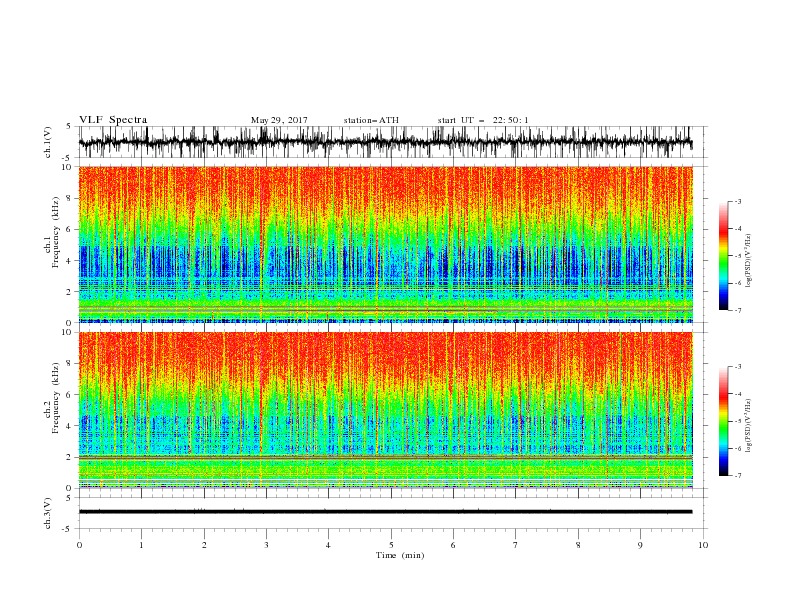Click the '8' kHz tick on ch.1 axis
The height and width of the screenshot is (612, 792).
coord(70,198)
